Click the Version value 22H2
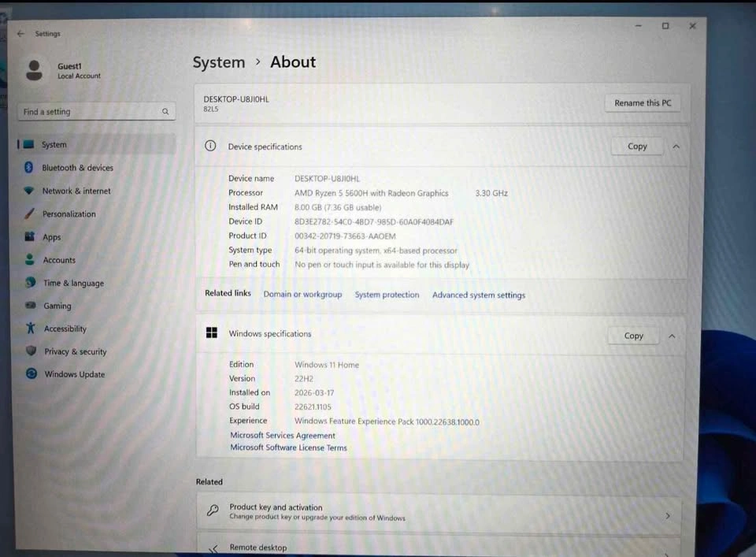 (303, 379)
